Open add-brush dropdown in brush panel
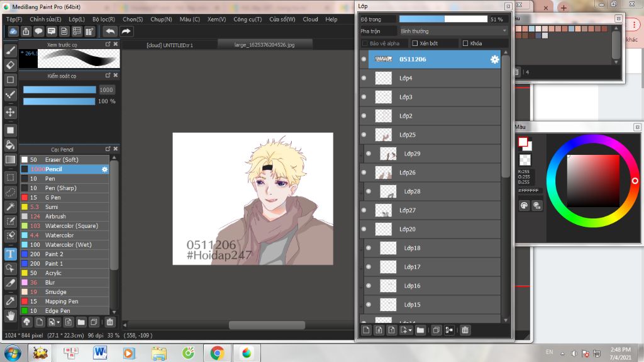644x362 pixels. (58, 322)
